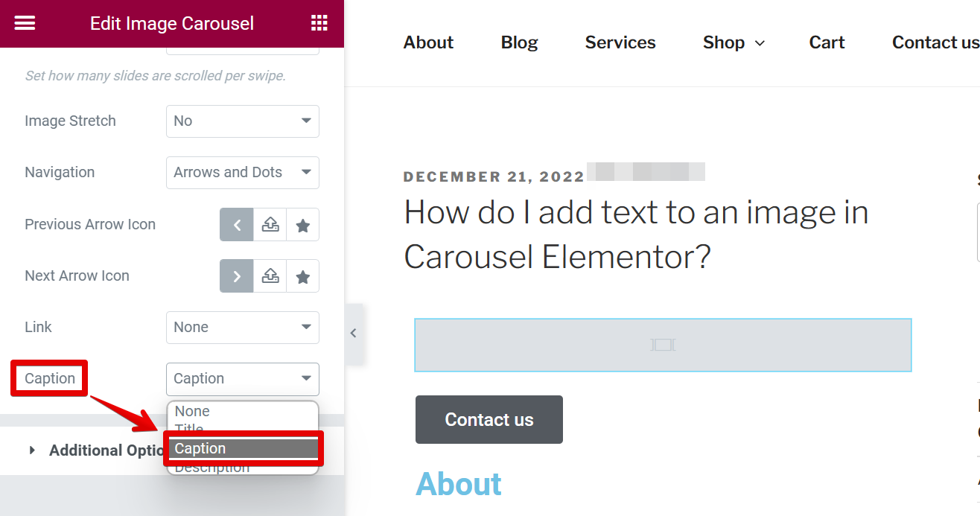The image size is (980, 516).
Task: Open the Image Stretch dropdown
Action: tap(242, 121)
